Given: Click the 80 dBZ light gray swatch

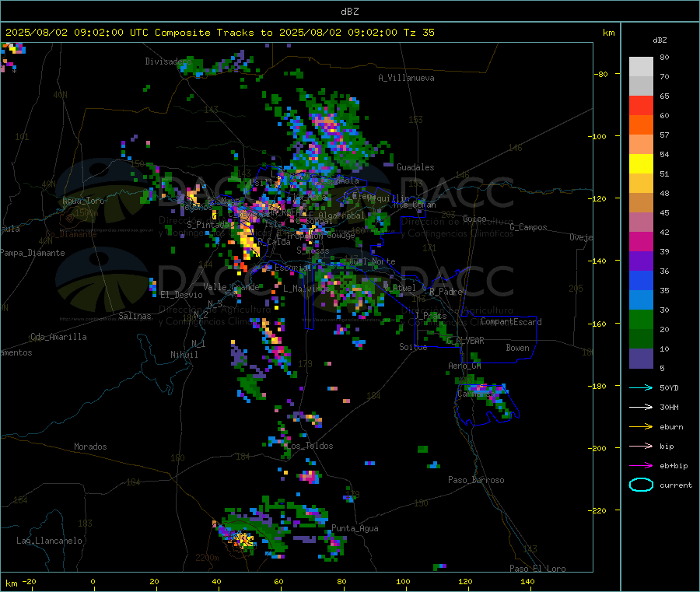Looking at the screenshot, I should (x=641, y=67).
